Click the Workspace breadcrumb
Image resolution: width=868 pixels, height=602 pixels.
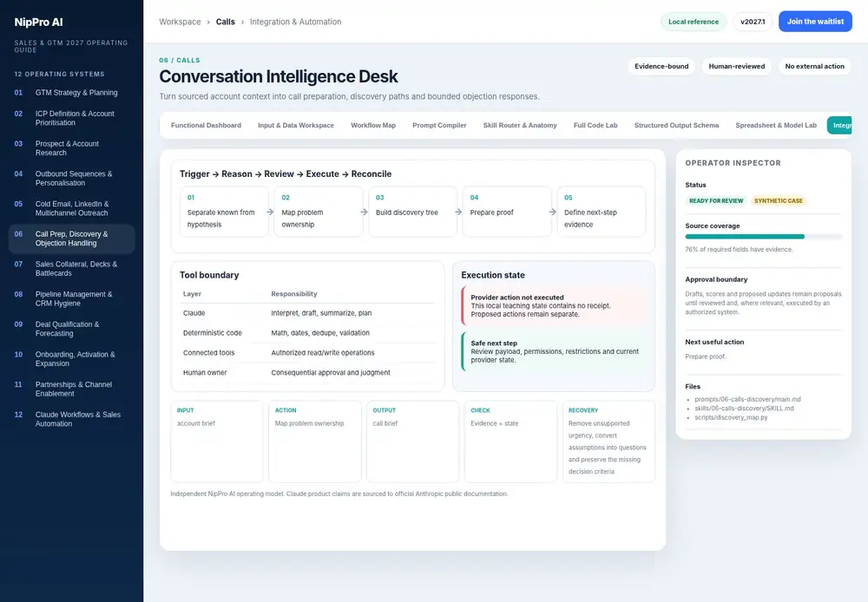pos(180,22)
